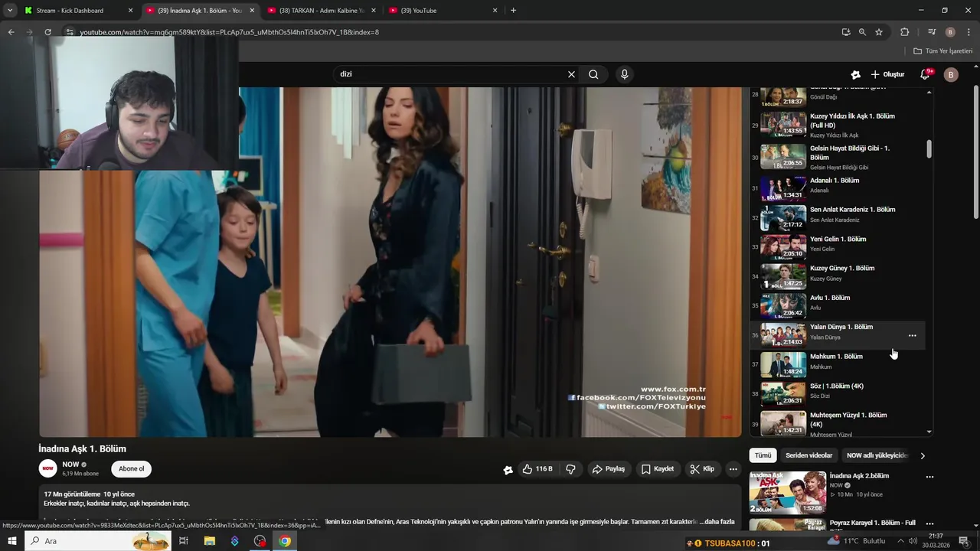Screen dimensions: 980x551
Task: Open Yeni Gelin 1. Bölüm thumbnail
Action: [x=783, y=247]
